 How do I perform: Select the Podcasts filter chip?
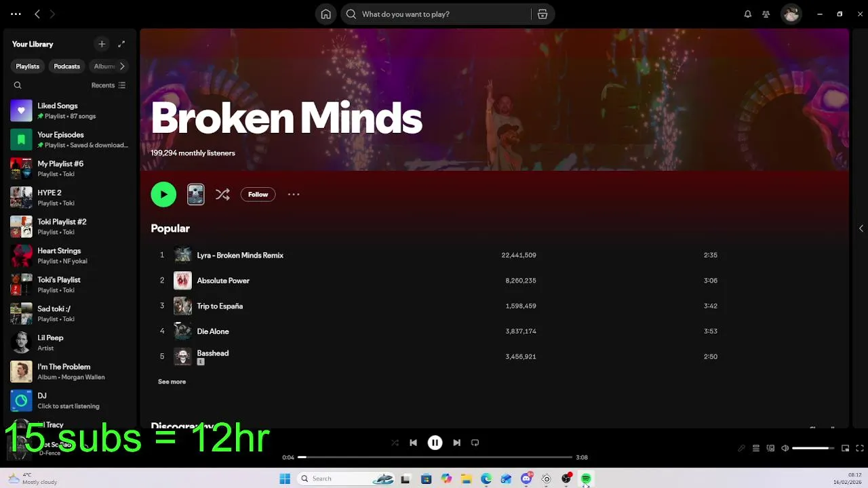(67, 66)
